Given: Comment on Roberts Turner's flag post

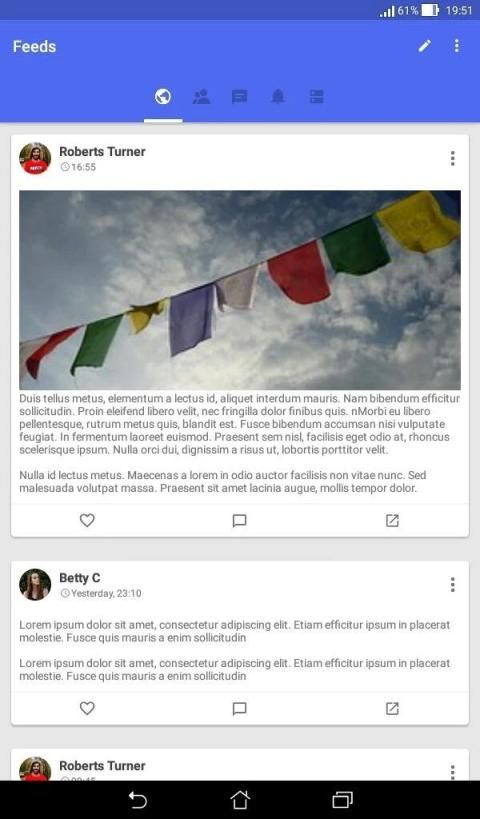Looking at the screenshot, I should tap(239, 521).
